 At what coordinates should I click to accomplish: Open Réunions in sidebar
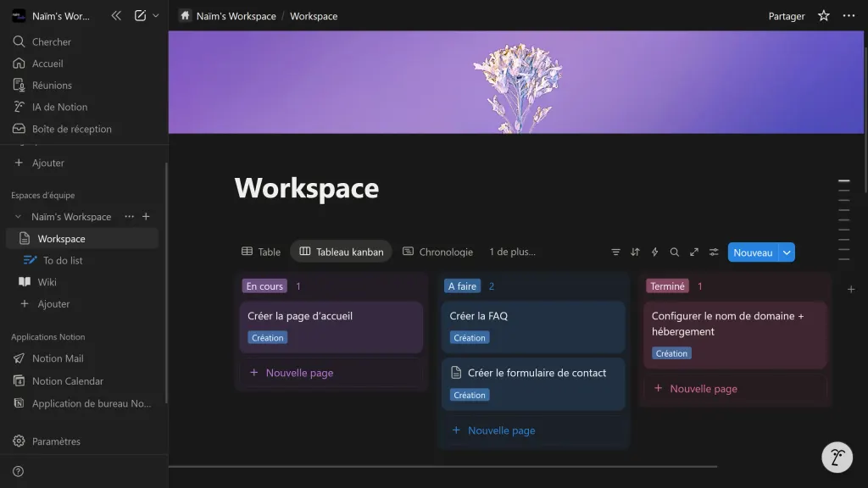(84, 86)
